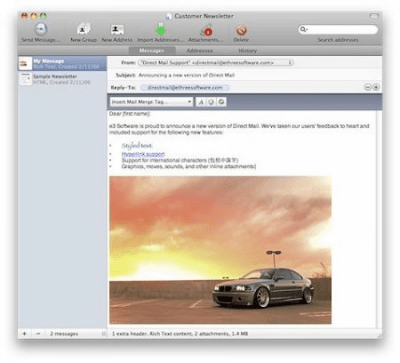Create a New Group from the toolbar
Image resolution: width=400 pixels, height=363 pixels.
click(83, 29)
